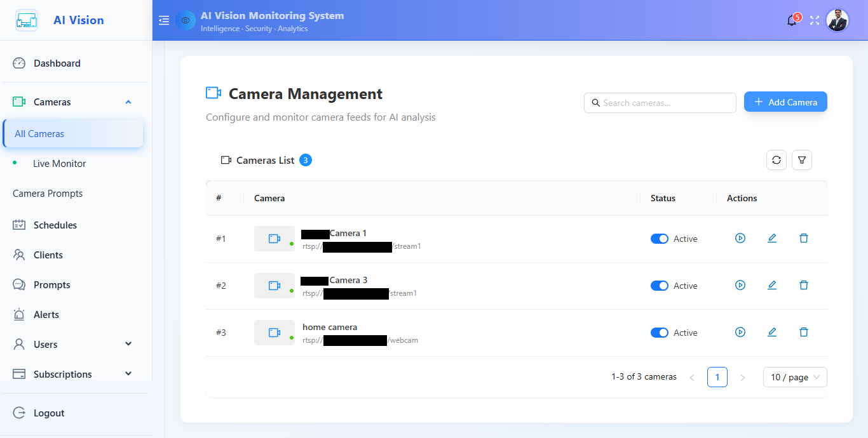Open Live Monitor in the sidebar
868x438 pixels.
pos(59,163)
